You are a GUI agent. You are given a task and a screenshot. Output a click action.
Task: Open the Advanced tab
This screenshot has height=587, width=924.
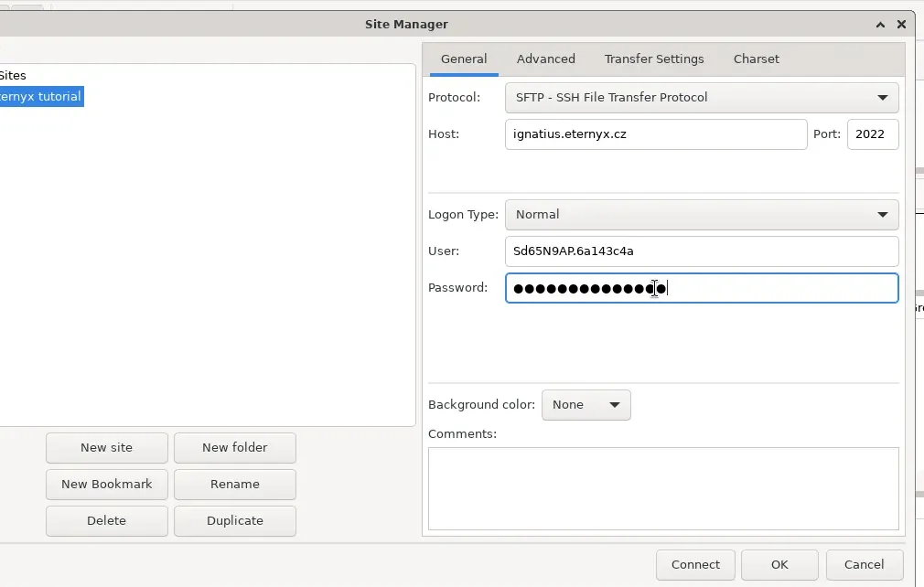click(545, 59)
